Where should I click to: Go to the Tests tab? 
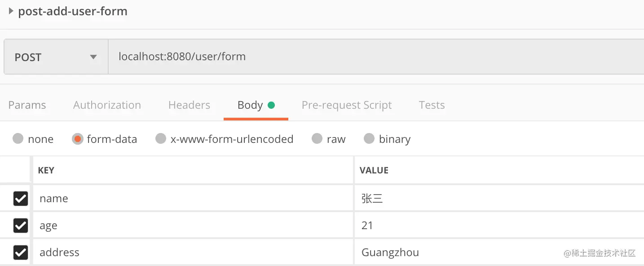pos(432,105)
